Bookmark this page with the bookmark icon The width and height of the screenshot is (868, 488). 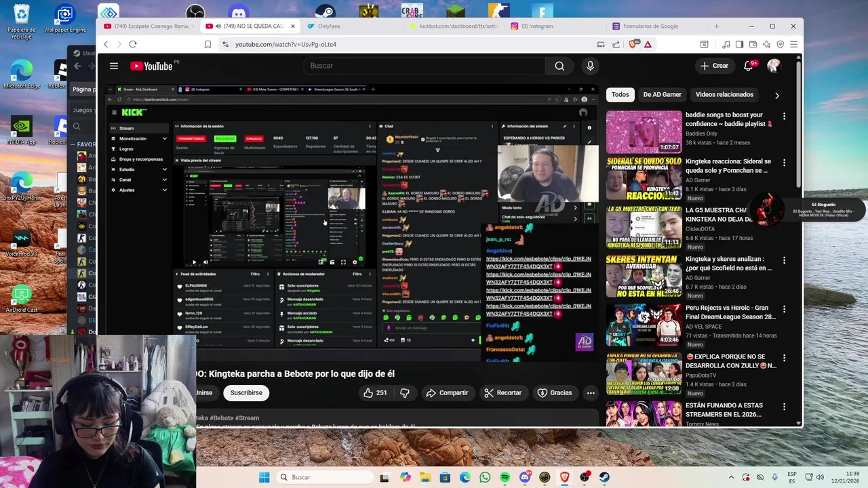click(208, 44)
